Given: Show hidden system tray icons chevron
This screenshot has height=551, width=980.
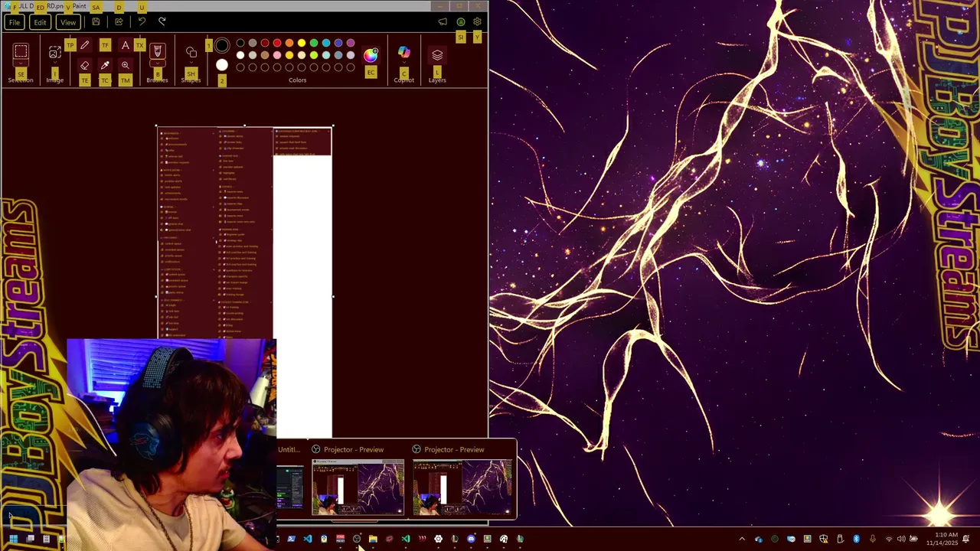Looking at the screenshot, I should tap(742, 539).
